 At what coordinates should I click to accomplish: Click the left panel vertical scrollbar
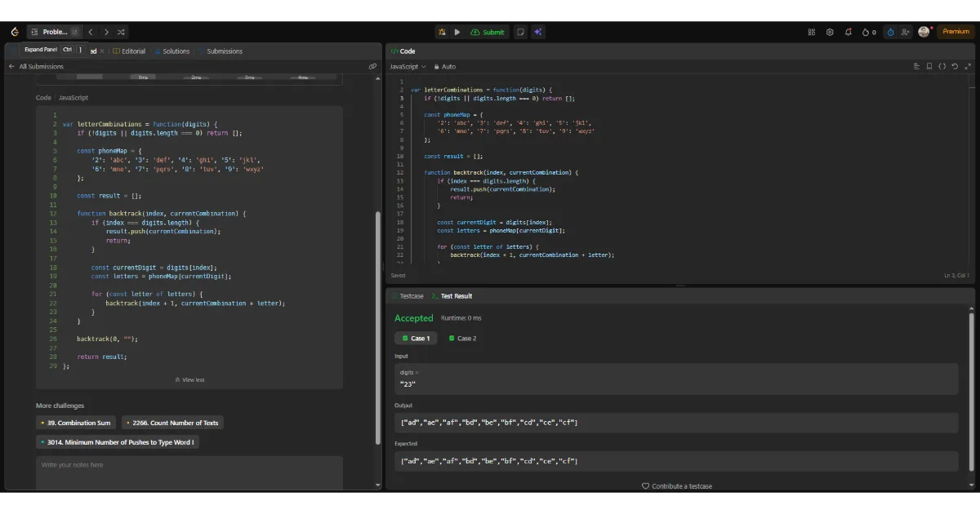[x=377, y=326]
